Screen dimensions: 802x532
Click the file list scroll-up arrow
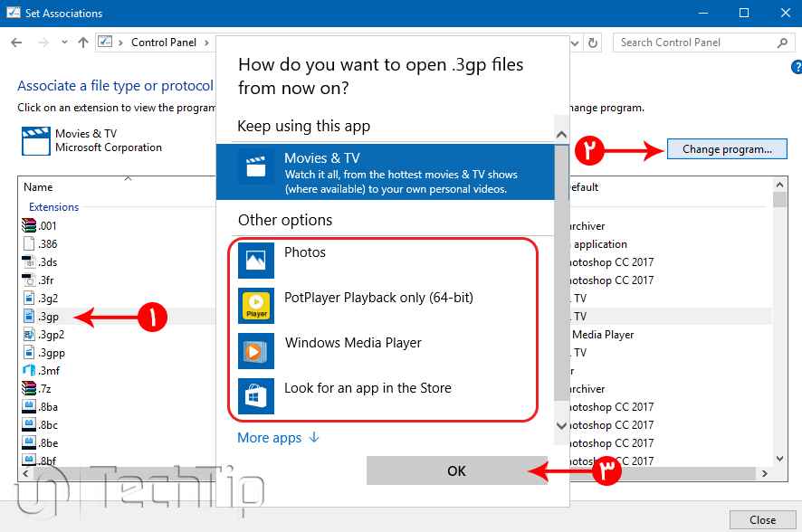tap(779, 185)
